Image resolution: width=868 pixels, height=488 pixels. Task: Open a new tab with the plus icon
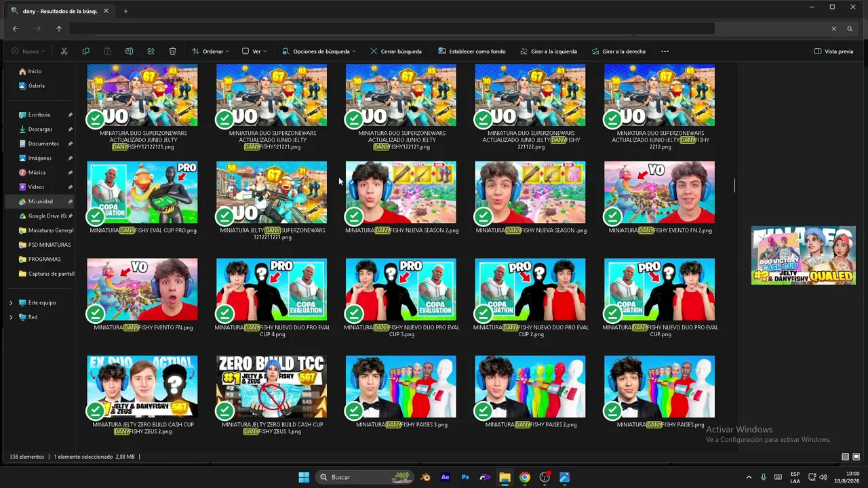[125, 11]
